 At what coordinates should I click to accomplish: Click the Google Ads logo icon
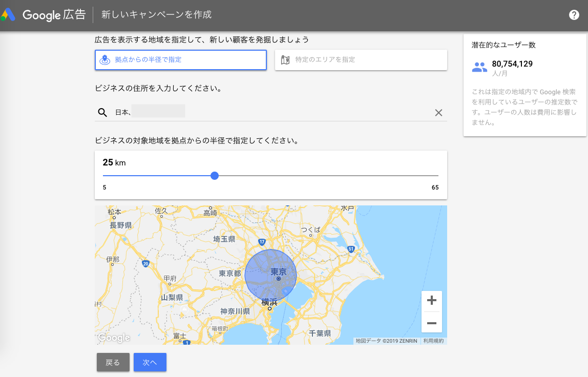tap(8, 15)
